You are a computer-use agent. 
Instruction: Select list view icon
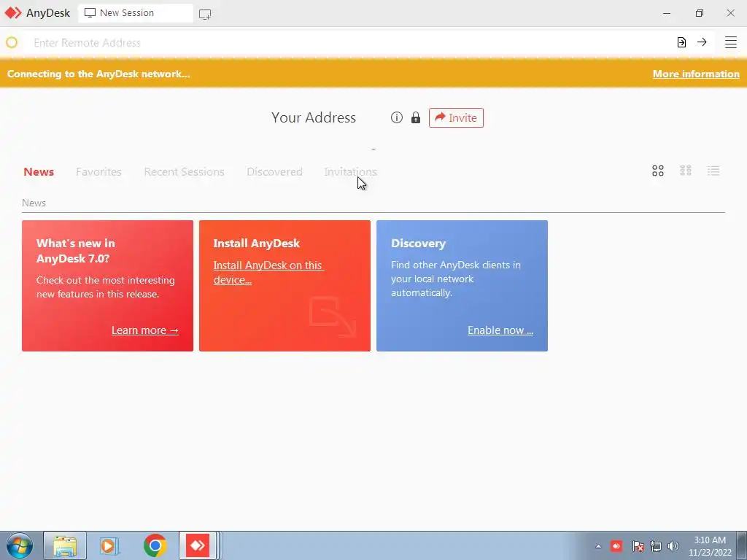coord(713,171)
